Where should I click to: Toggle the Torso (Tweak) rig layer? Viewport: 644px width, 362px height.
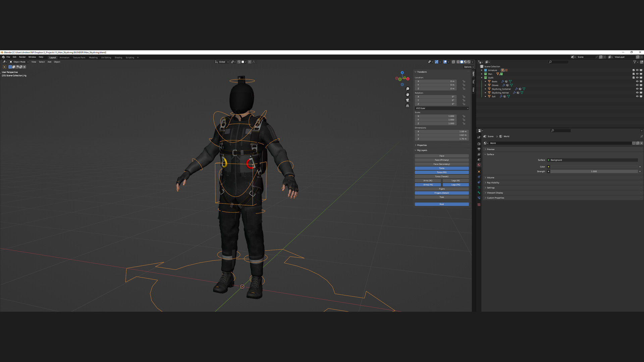(442, 177)
